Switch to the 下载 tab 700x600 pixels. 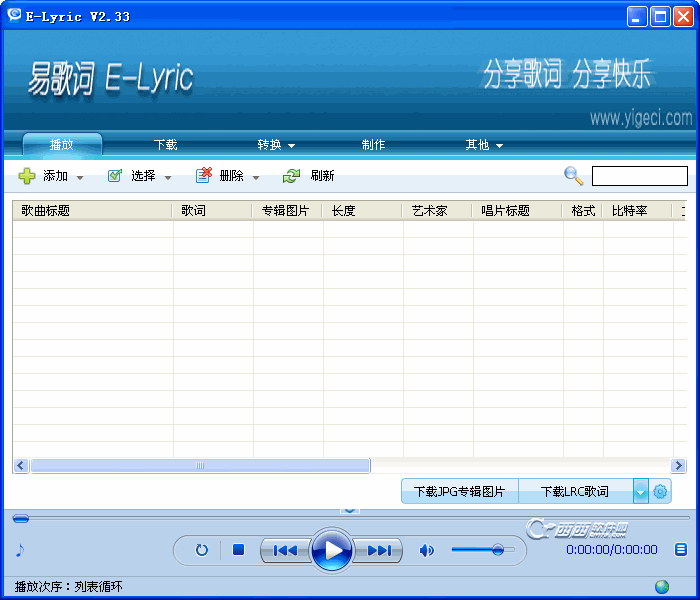(166, 145)
